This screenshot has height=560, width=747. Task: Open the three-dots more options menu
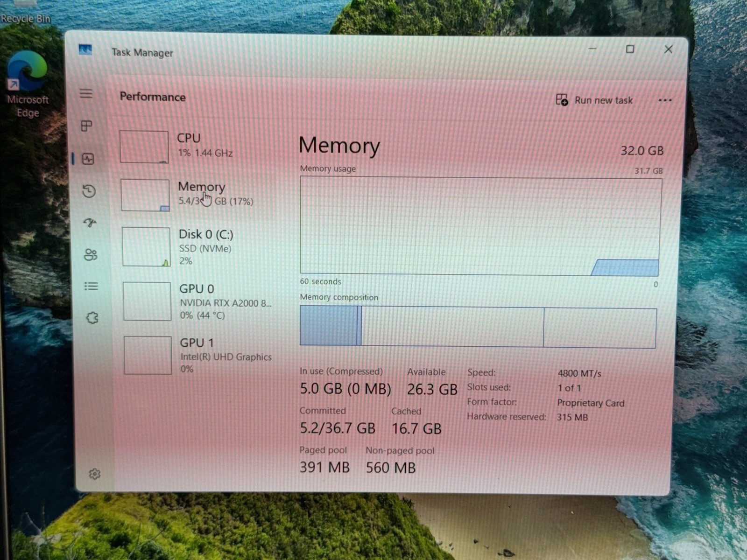pyautogui.click(x=665, y=100)
